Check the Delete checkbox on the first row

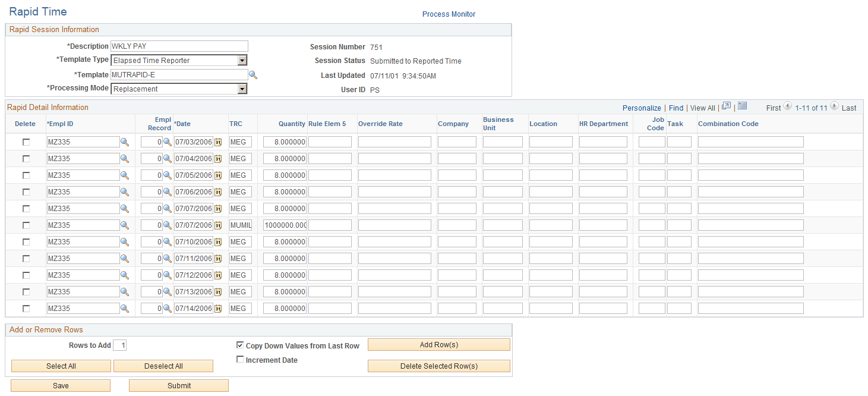click(25, 142)
